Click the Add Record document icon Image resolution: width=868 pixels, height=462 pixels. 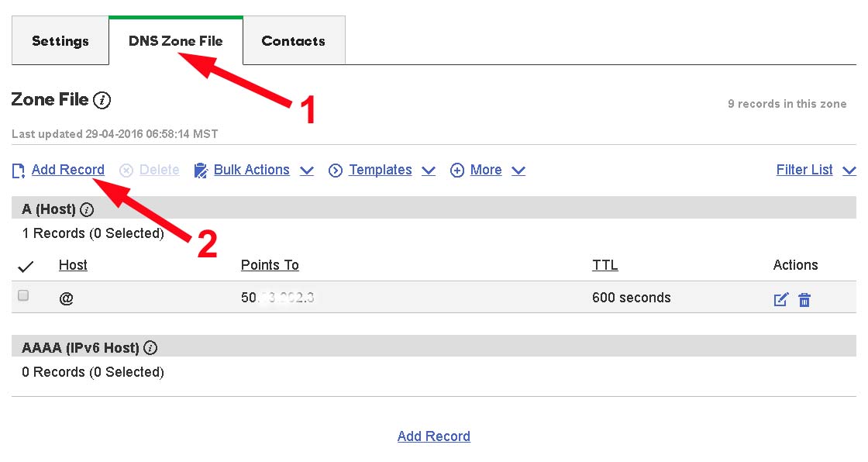18,171
